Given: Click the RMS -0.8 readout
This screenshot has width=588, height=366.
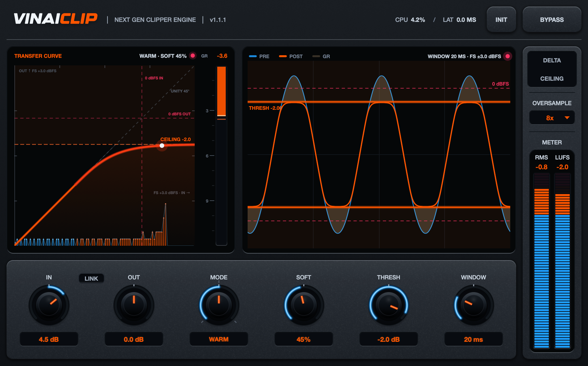Looking at the screenshot, I should tap(542, 167).
